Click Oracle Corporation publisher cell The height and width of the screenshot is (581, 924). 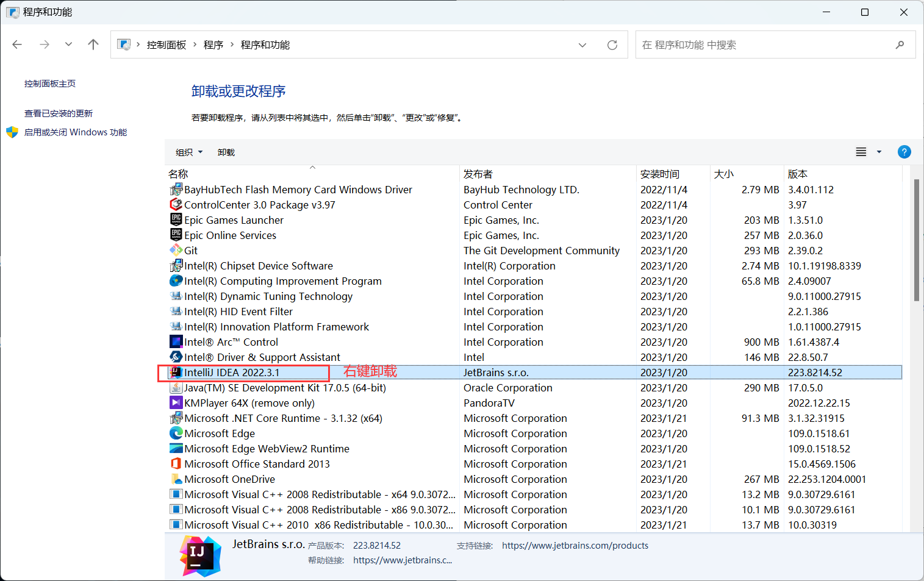(x=508, y=388)
